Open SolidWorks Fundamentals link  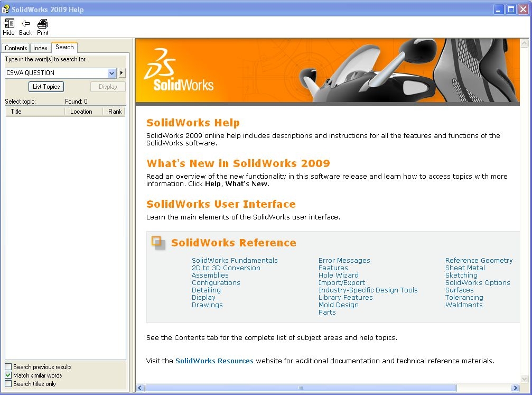point(235,261)
